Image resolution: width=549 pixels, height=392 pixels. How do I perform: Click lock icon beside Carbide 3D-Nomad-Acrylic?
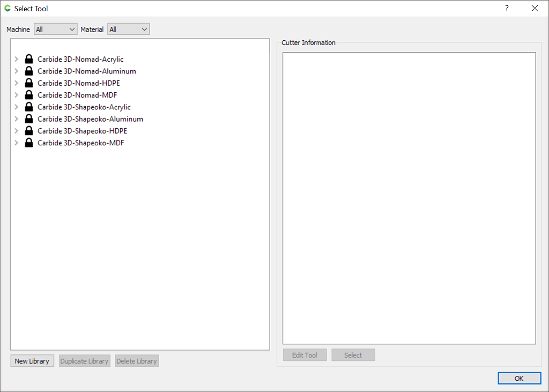tap(29, 59)
